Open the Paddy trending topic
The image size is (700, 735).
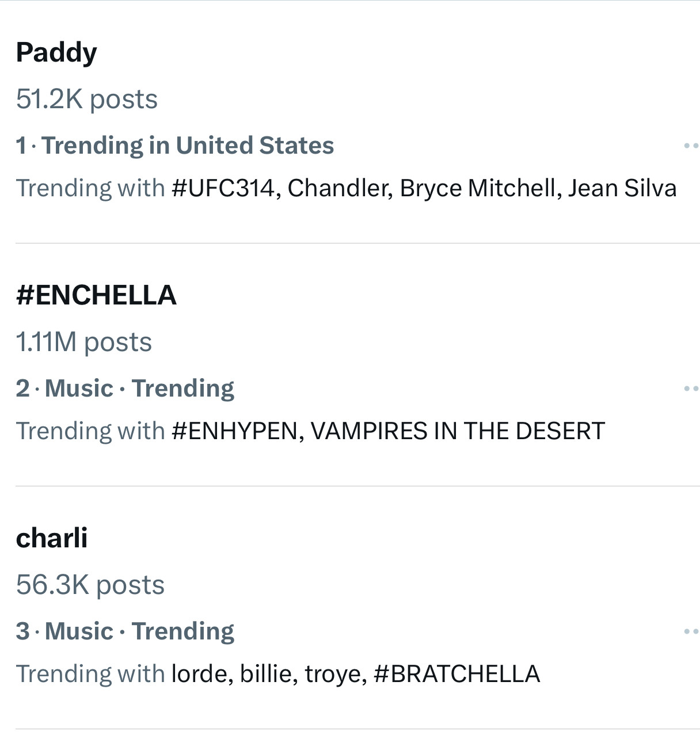tap(56, 52)
